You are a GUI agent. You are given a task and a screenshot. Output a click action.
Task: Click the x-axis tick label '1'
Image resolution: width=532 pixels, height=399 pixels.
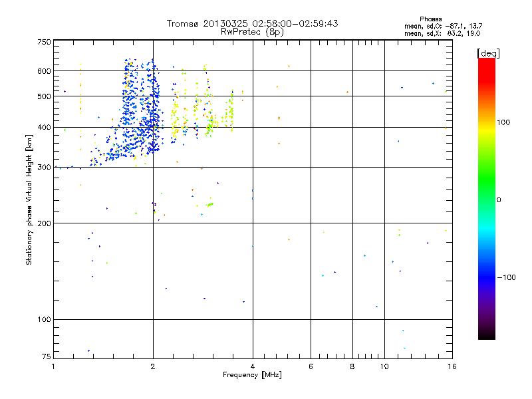click(x=53, y=366)
